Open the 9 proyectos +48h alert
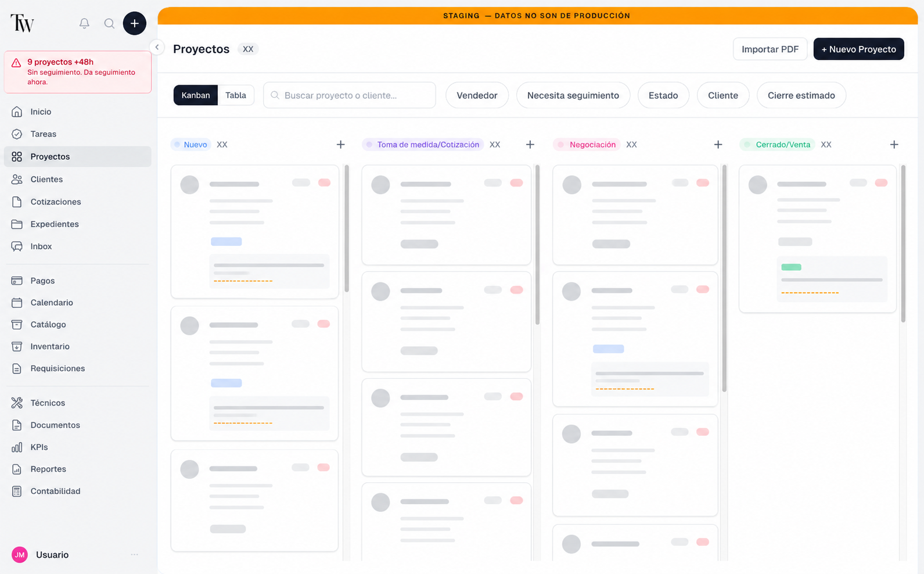Image resolution: width=924 pixels, height=574 pixels. (x=78, y=72)
